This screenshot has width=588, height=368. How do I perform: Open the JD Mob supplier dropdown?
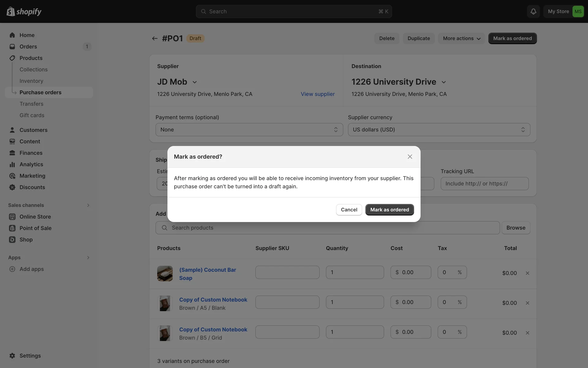(x=194, y=82)
